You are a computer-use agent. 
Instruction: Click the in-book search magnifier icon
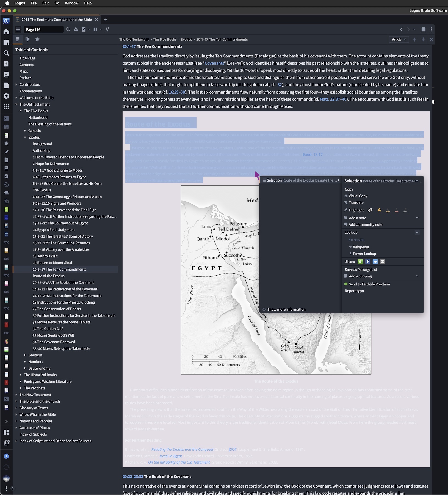click(x=68, y=29)
